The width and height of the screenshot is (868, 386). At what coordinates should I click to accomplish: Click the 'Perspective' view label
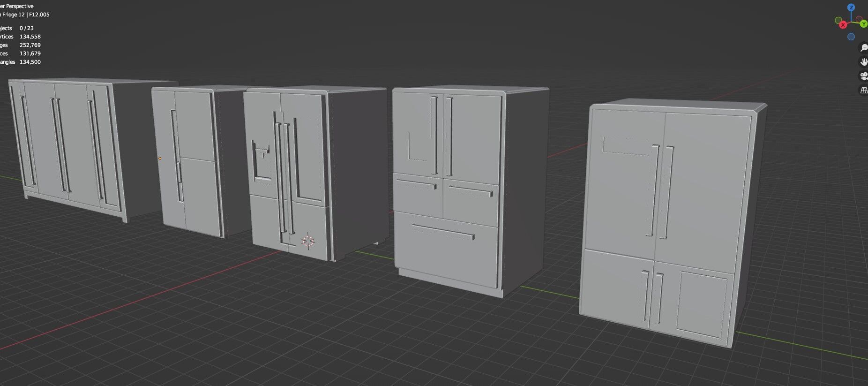20,6
